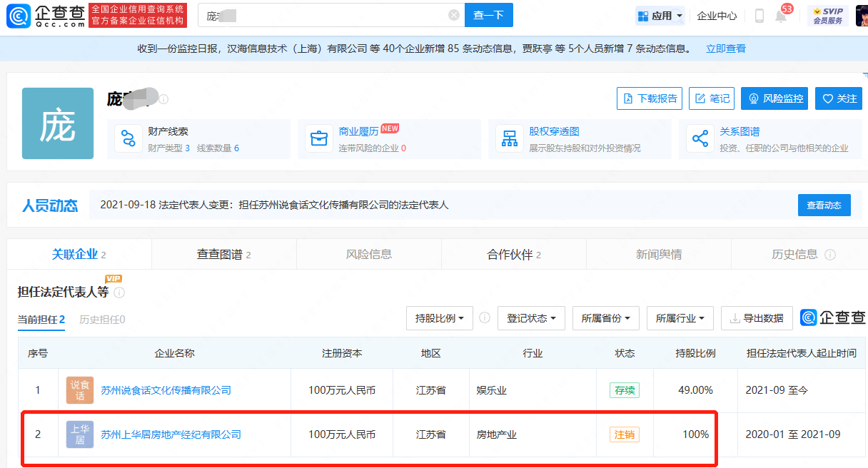Click 100% shareholding cell

pos(696,434)
